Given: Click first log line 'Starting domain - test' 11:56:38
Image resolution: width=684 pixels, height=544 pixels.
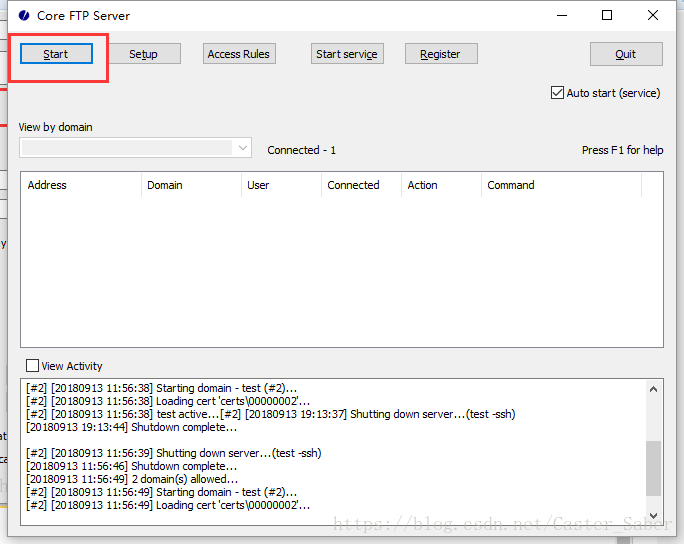Looking at the screenshot, I should 161,388.
